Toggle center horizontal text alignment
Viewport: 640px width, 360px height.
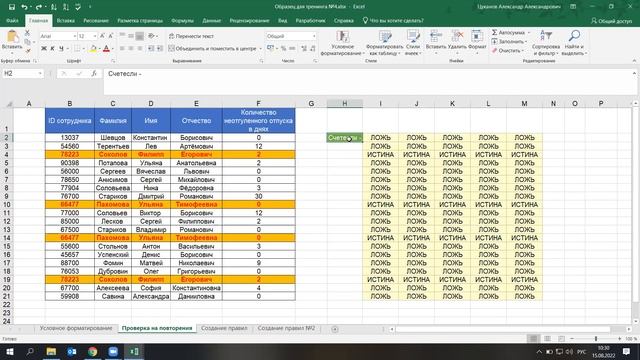pyautogui.click(x=131, y=49)
